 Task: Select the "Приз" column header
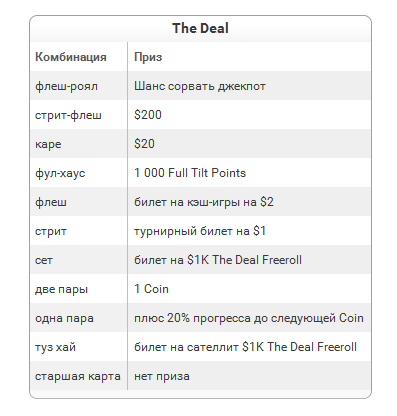coord(148,57)
